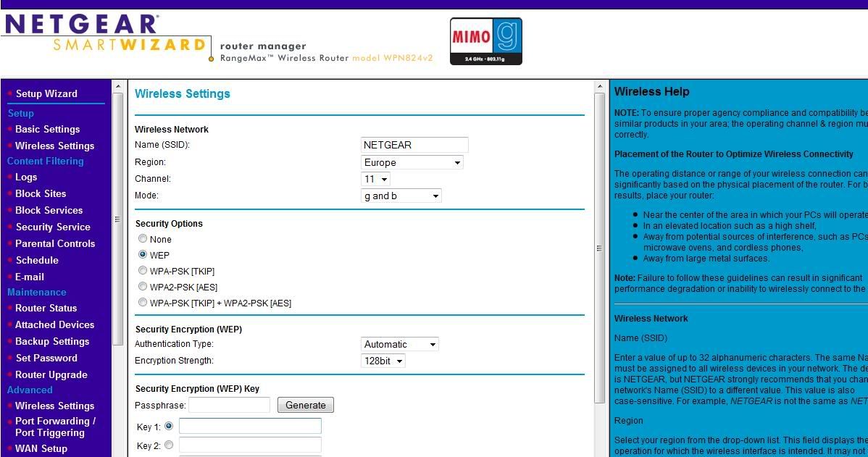Go to WAN Setup
Image resolution: width=868 pixels, height=457 pixels.
[x=41, y=449]
